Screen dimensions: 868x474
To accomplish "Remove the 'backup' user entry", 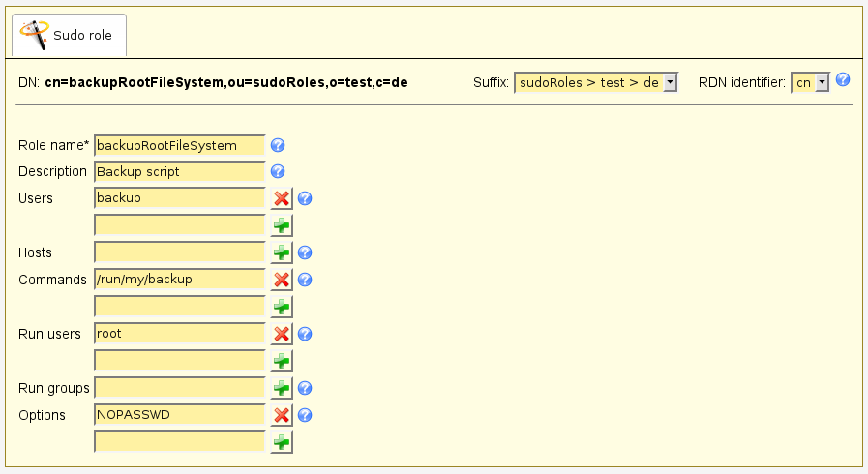I will tap(282, 198).
